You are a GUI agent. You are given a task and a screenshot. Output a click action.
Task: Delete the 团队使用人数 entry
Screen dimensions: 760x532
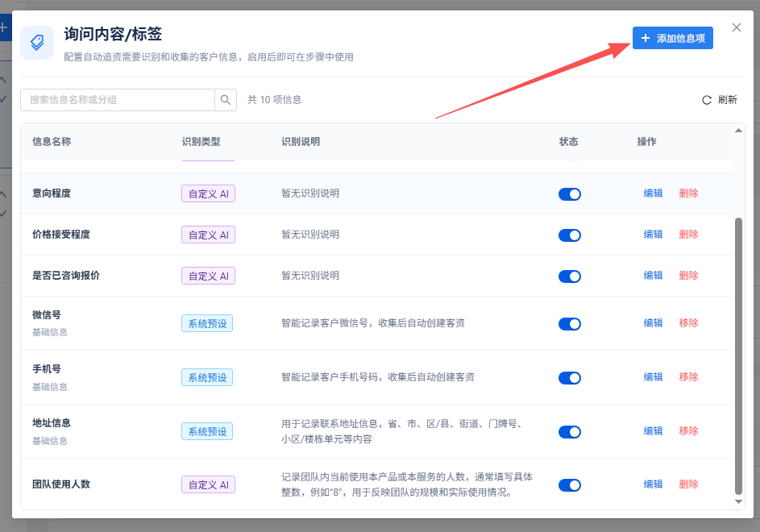(x=688, y=484)
